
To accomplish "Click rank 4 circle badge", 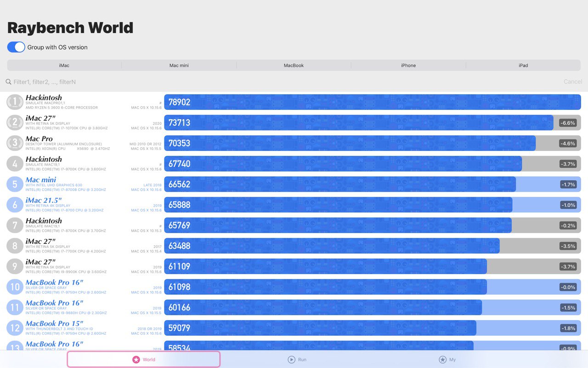I will (x=15, y=164).
